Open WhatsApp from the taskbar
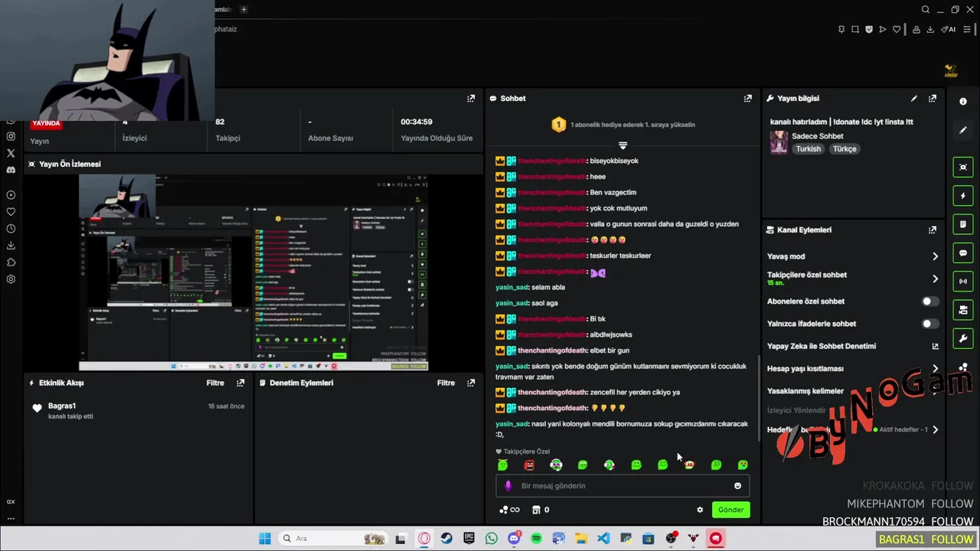 coord(491,539)
